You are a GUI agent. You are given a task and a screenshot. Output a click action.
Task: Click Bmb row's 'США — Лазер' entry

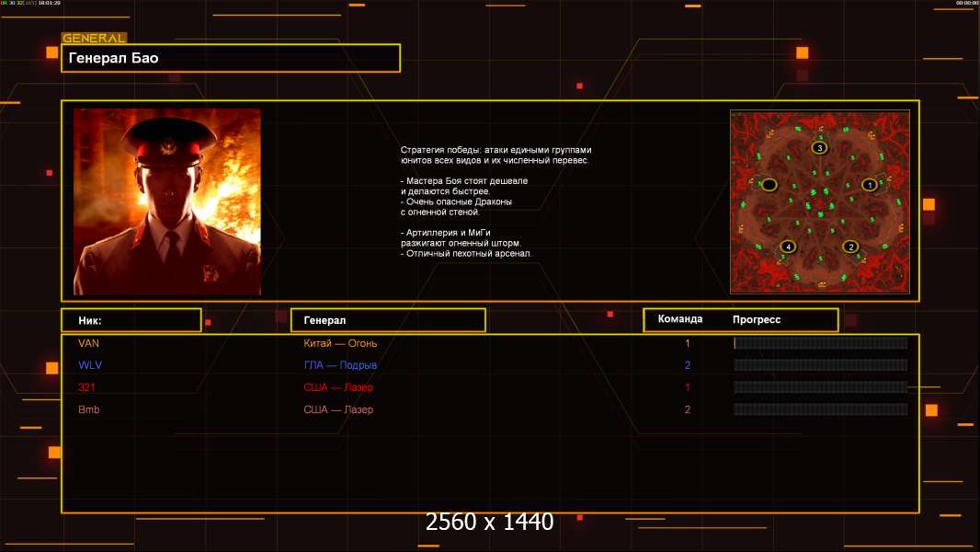pos(338,409)
